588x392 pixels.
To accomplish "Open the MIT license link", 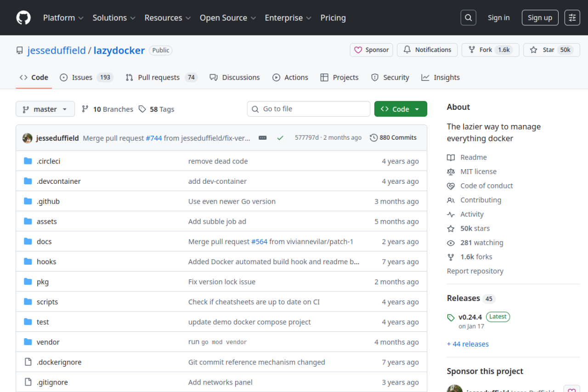I will [478, 171].
